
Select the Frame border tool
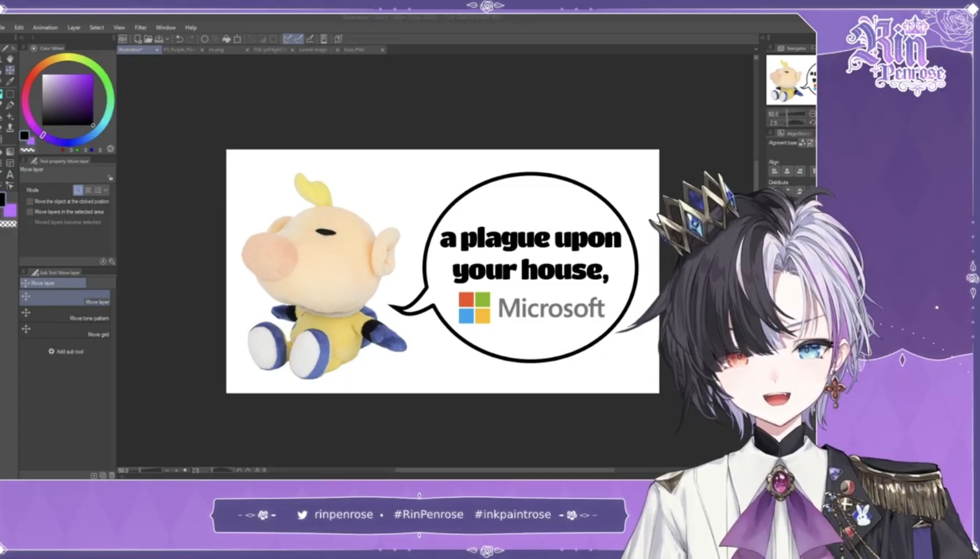click(x=10, y=163)
